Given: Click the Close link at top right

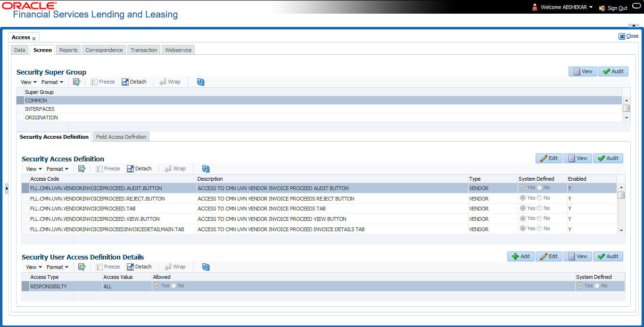Looking at the screenshot, I should [x=628, y=36].
